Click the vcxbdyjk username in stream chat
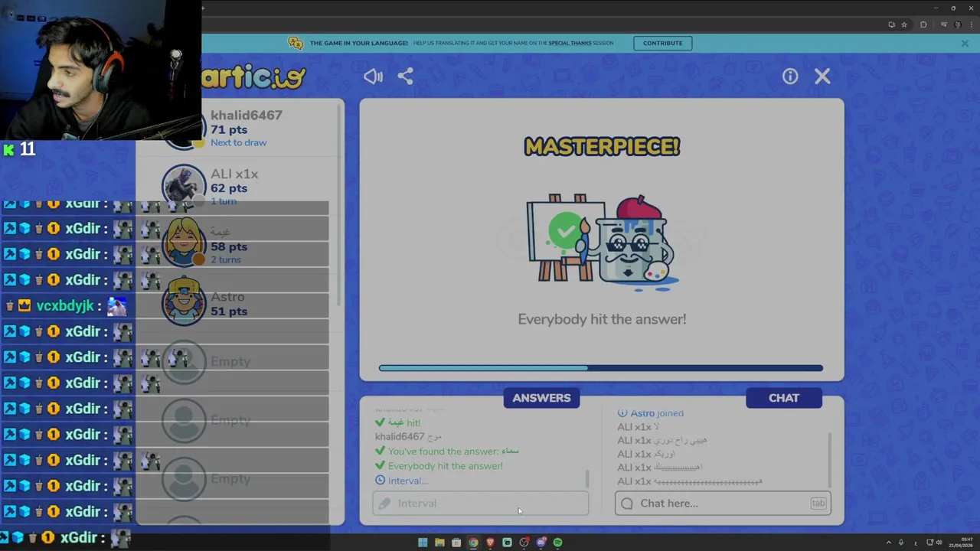Screen dimensions: 980x551 click(x=64, y=305)
